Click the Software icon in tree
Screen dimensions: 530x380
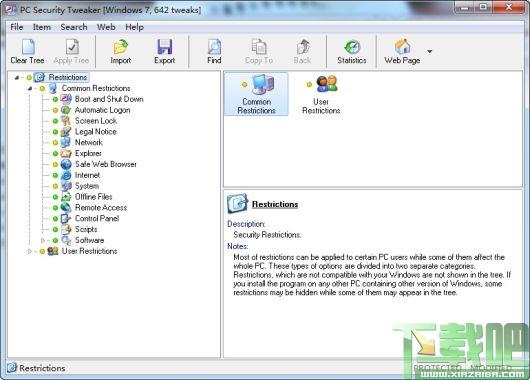(66, 240)
